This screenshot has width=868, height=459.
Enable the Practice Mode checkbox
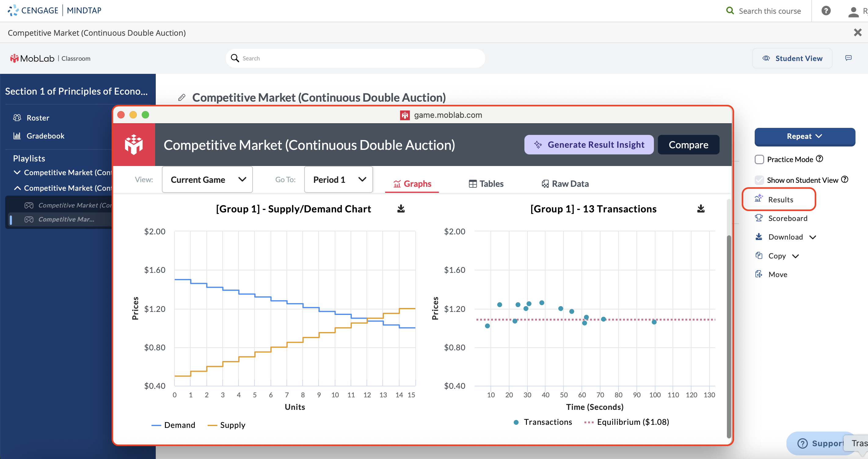tap(759, 159)
